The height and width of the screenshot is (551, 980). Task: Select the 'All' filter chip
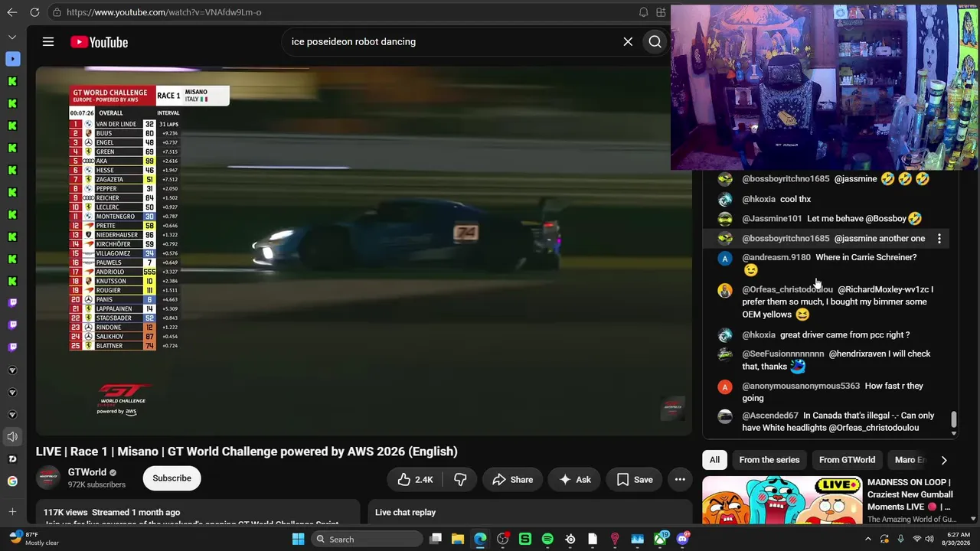coord(714,460)
